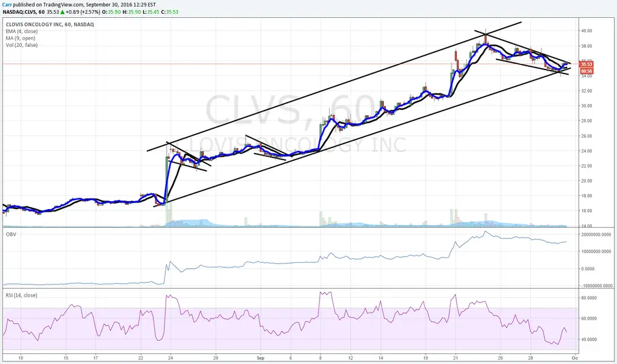Click the '15' date label on time axis

coord(66,358)
